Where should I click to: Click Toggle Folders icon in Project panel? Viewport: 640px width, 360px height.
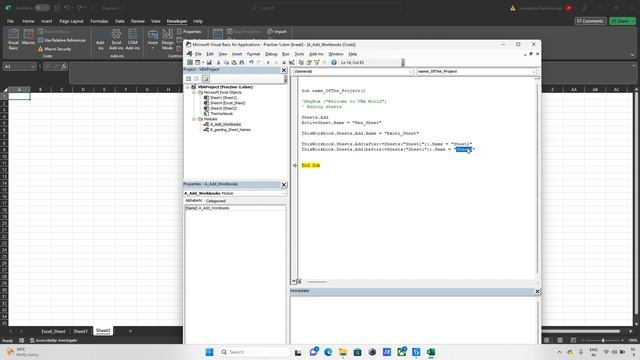(205, 78)
